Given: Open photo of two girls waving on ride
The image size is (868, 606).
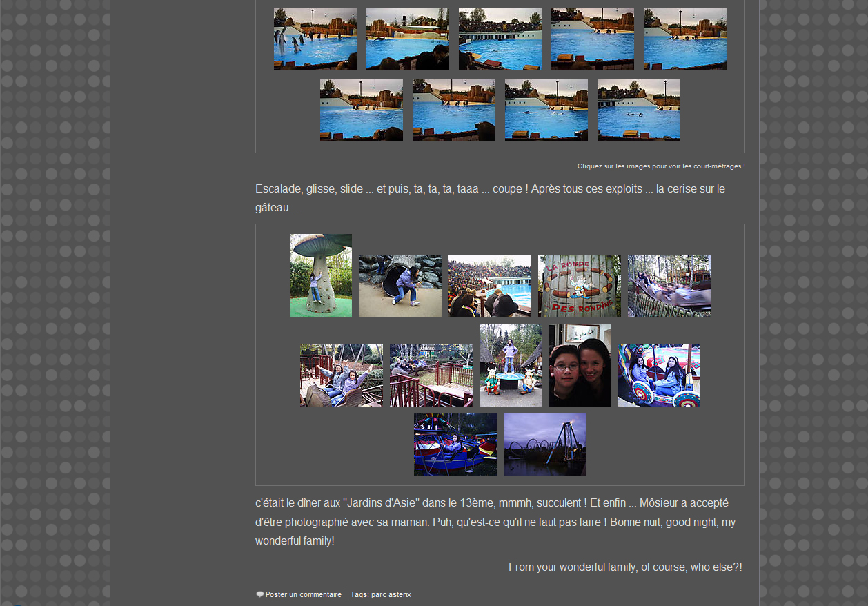Looking at the screenshot, I should coord(341,375).
